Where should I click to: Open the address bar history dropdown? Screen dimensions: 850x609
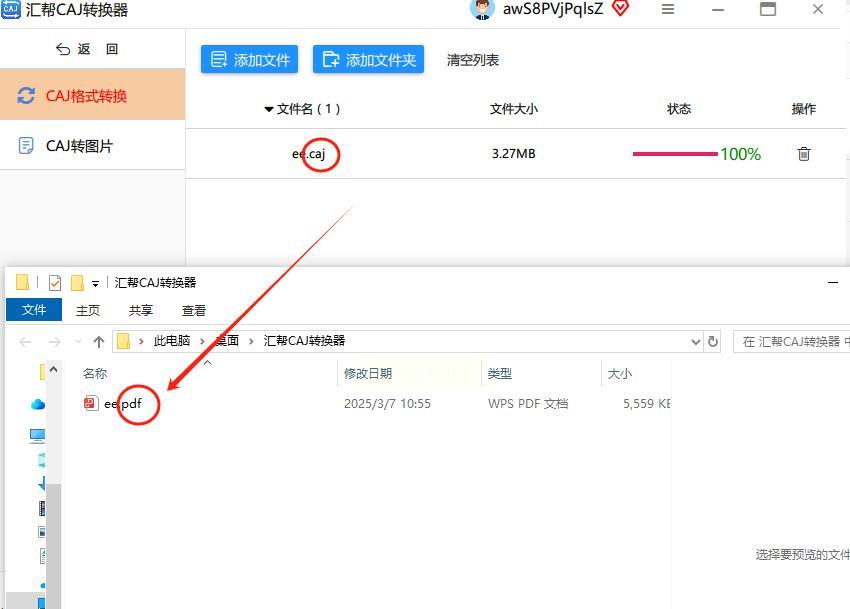pos(696,342)
